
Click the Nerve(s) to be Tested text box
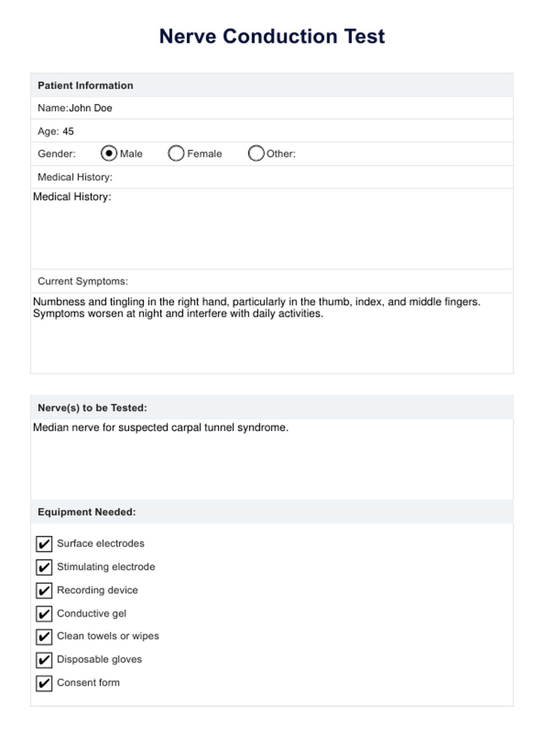coord(272,459)
